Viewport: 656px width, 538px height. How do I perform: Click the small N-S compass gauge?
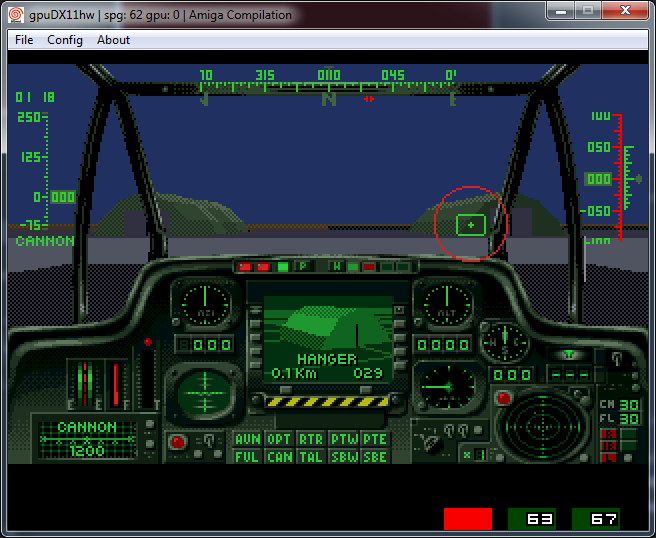tap(505, 342)
